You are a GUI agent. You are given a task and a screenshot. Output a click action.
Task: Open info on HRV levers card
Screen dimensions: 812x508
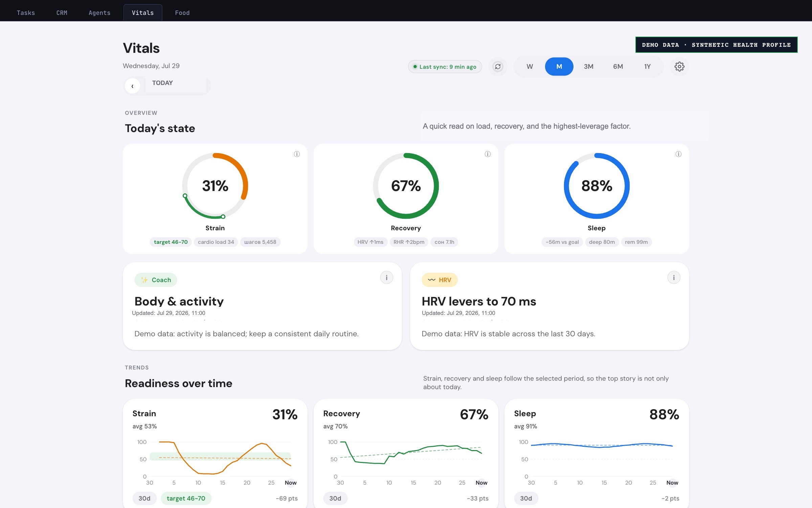[x=674, y=278]
